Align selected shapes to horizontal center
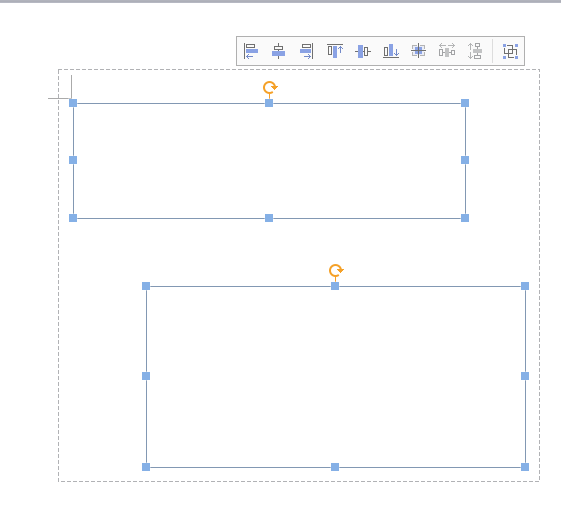 click(278, 51)
